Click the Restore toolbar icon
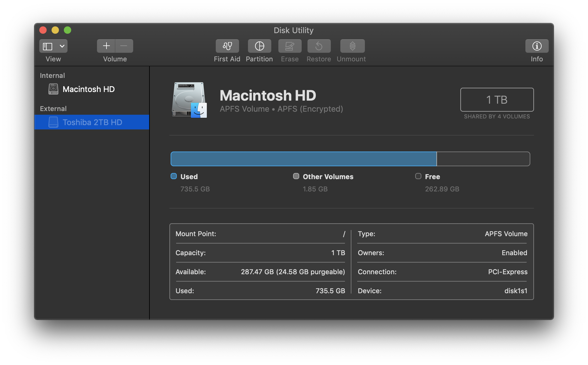This screenshot has height=365, width=588. pyautogui.click(x=319, y=46)
